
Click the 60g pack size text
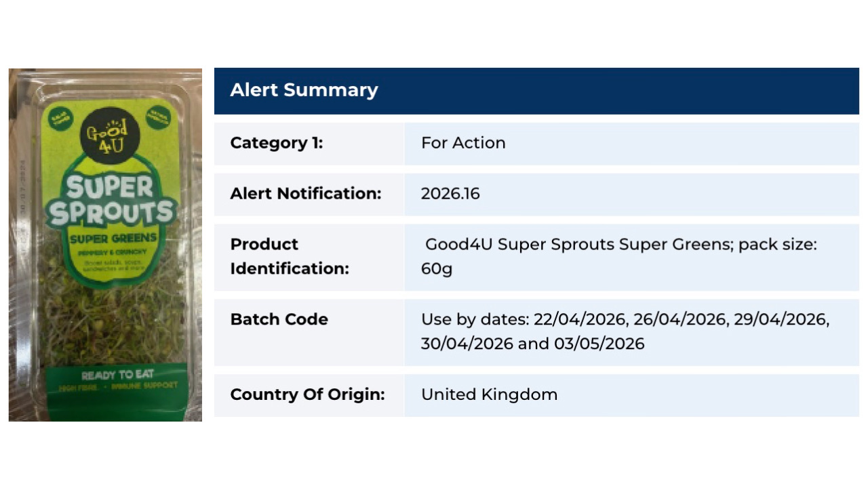437,269
